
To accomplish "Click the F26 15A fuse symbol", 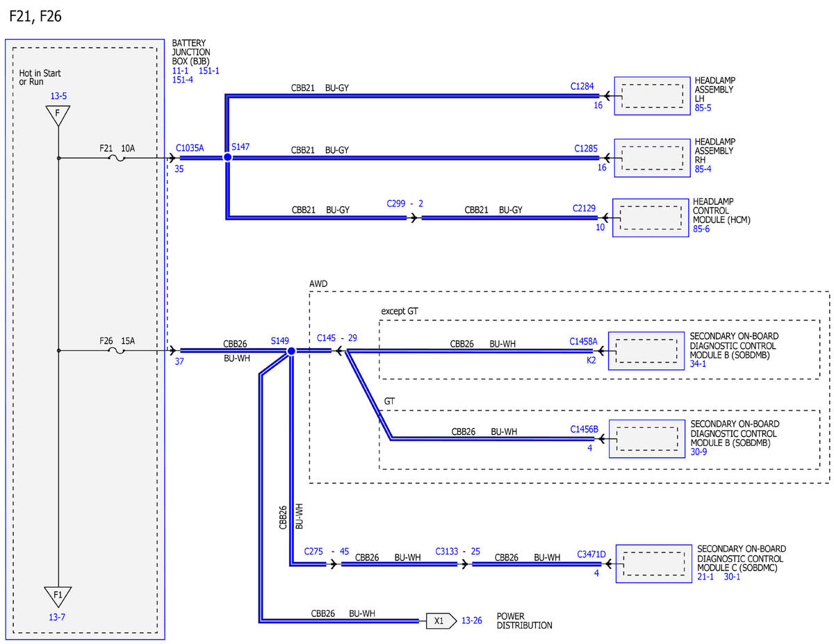I will [117, 352].
